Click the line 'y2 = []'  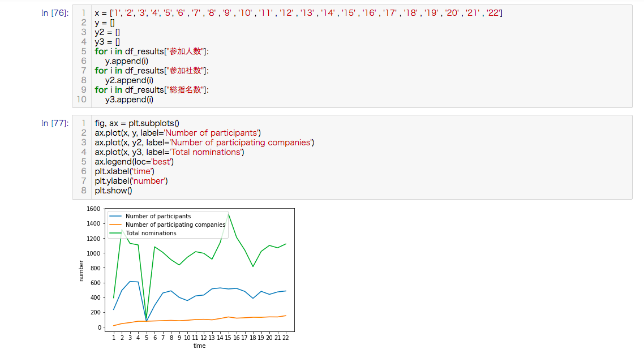tap(107, 32)
